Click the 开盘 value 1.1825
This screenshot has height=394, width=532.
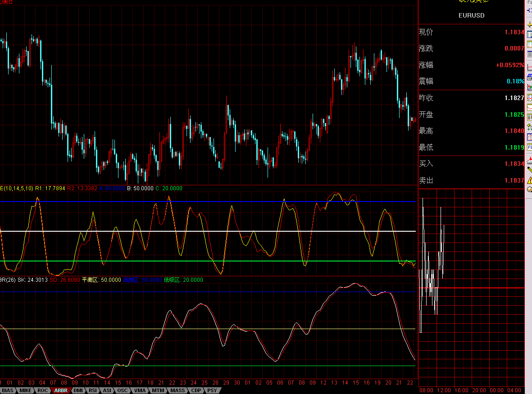514,115
